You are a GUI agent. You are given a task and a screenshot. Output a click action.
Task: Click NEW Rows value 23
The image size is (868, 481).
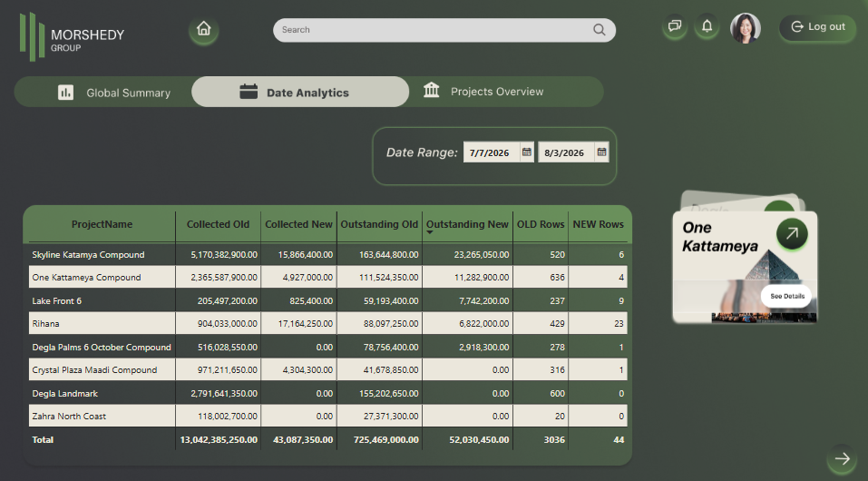tap(619, 324)
